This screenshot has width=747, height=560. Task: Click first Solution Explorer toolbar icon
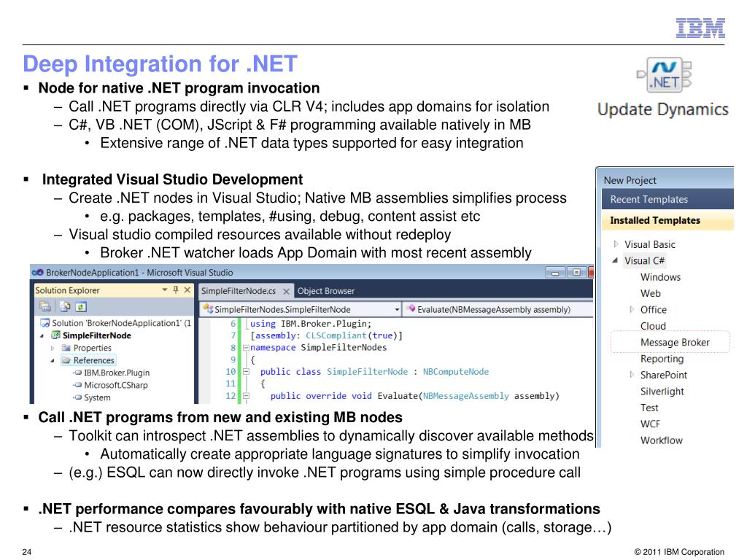(45, 307)
